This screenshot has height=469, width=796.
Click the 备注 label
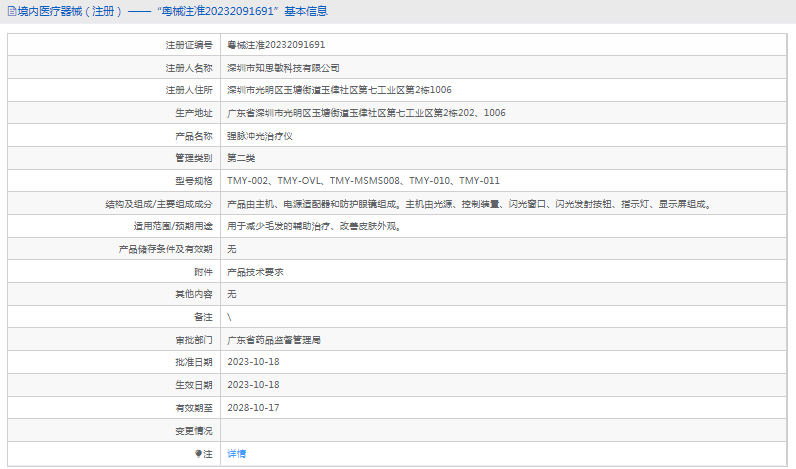[x=204, y=317]
